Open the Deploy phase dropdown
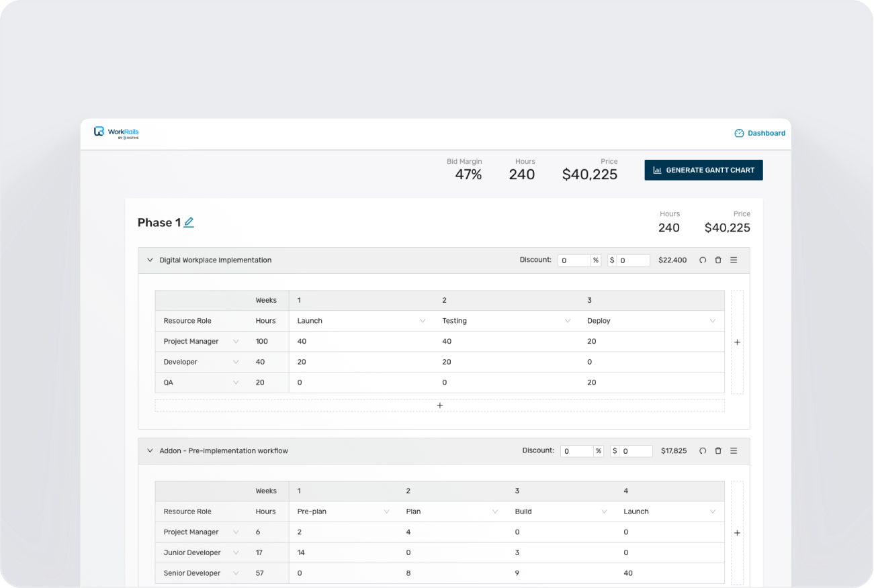 coord(652,321)
